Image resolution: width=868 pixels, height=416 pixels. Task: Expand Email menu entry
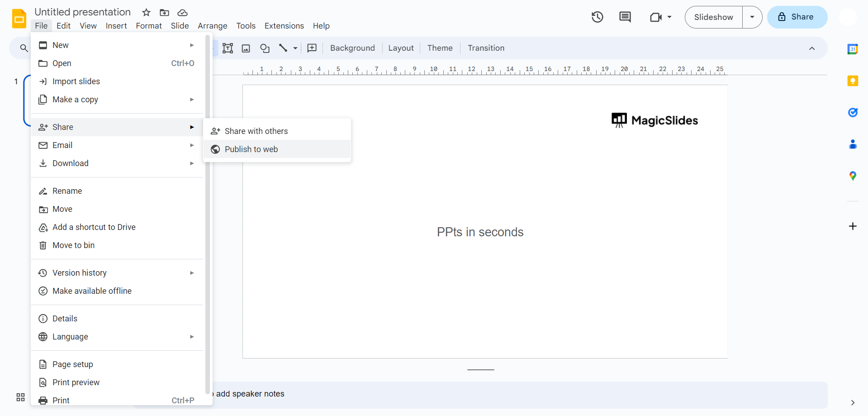[118, 145]
